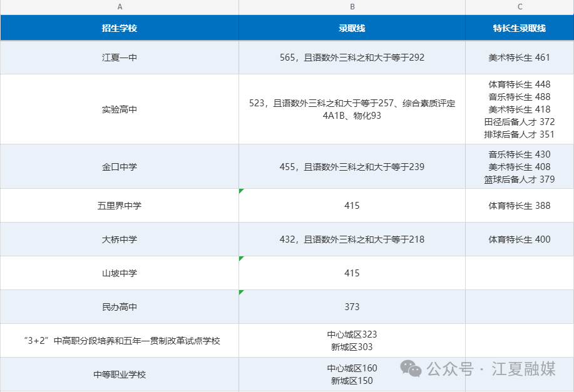Click green comment marker on 五里界中学 score cell
Viewport: 574px width, 392px height.
tap(241, 191)
